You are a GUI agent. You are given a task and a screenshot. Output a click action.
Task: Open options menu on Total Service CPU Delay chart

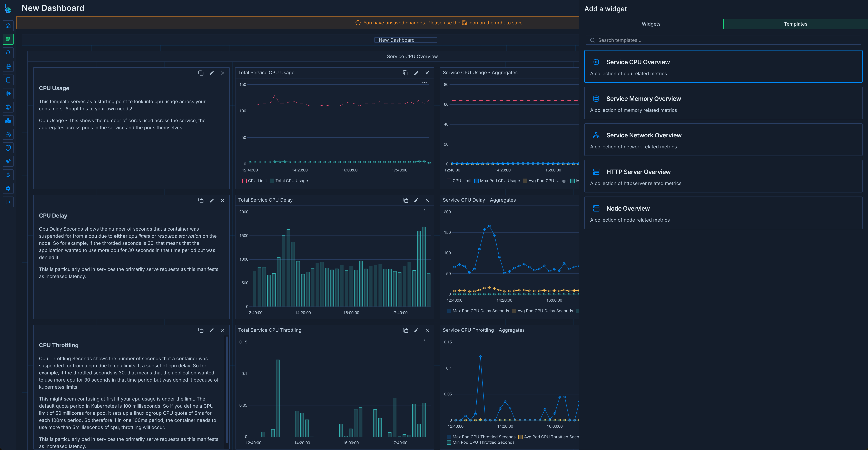(424, 210)
